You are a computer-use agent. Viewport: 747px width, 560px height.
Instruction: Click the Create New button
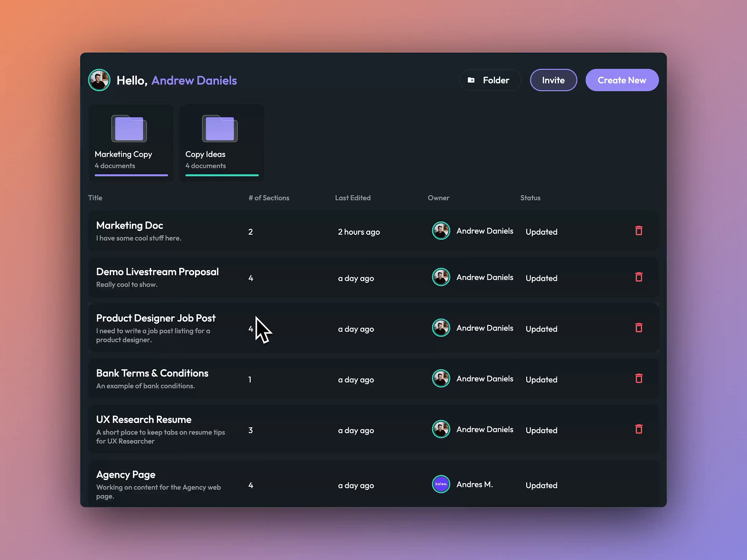[622, 80]
